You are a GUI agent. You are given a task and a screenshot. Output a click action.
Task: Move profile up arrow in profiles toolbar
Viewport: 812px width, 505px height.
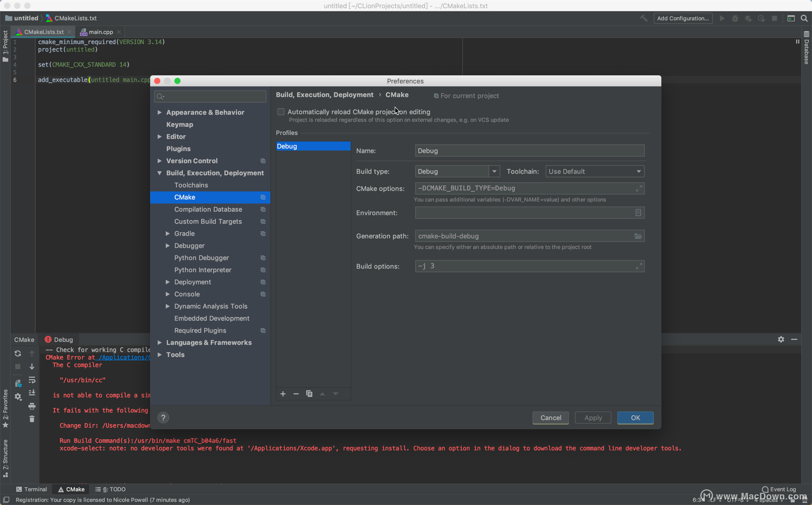point(322,394)
